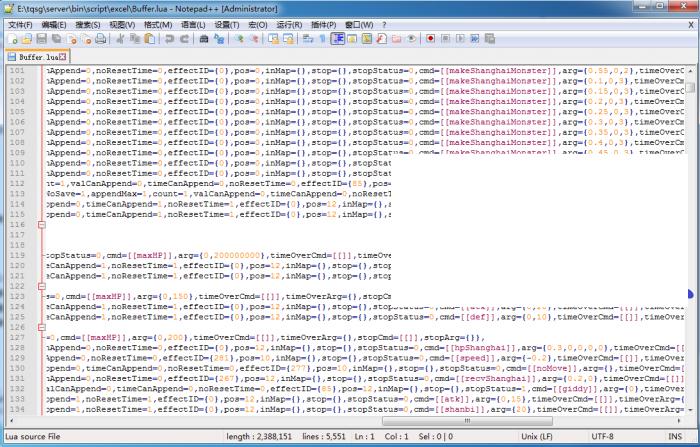Close current document via toolbar Close icon

(71, 39)
